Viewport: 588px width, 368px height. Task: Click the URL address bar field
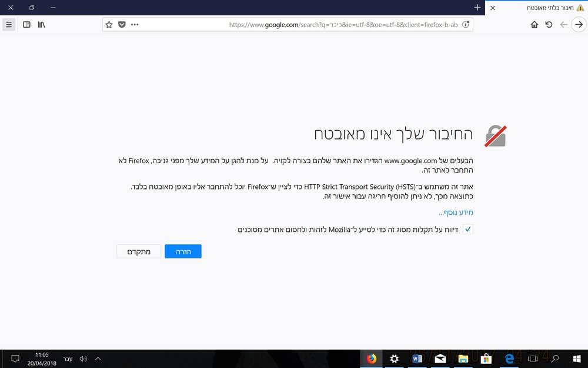click(x=288, y=25)
